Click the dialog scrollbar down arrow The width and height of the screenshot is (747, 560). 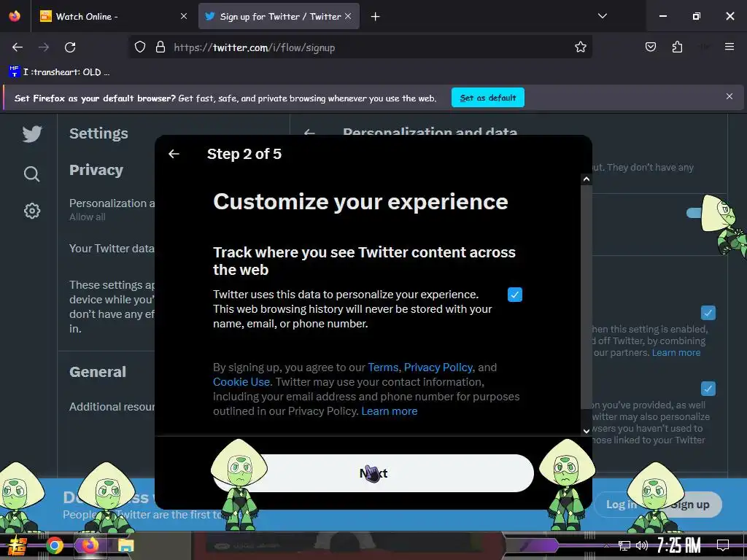[587, 431]
